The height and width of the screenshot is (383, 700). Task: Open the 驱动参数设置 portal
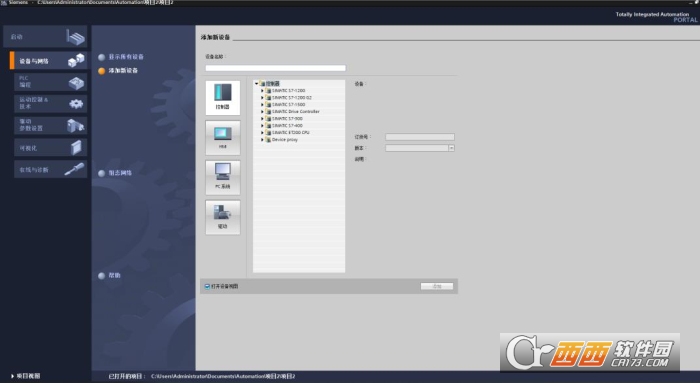tap(50, 125)
